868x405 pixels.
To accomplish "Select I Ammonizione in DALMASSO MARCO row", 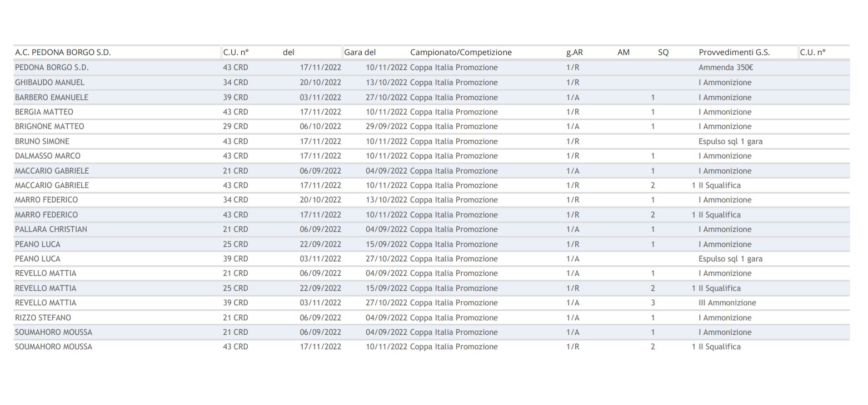I will pyautogui.click(x=725, y=156).
